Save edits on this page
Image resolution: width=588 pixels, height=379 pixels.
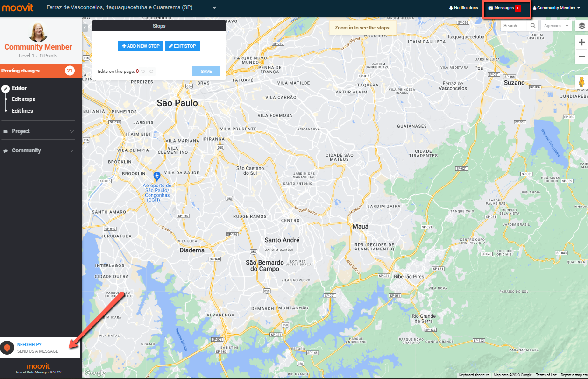coord(206,71)
